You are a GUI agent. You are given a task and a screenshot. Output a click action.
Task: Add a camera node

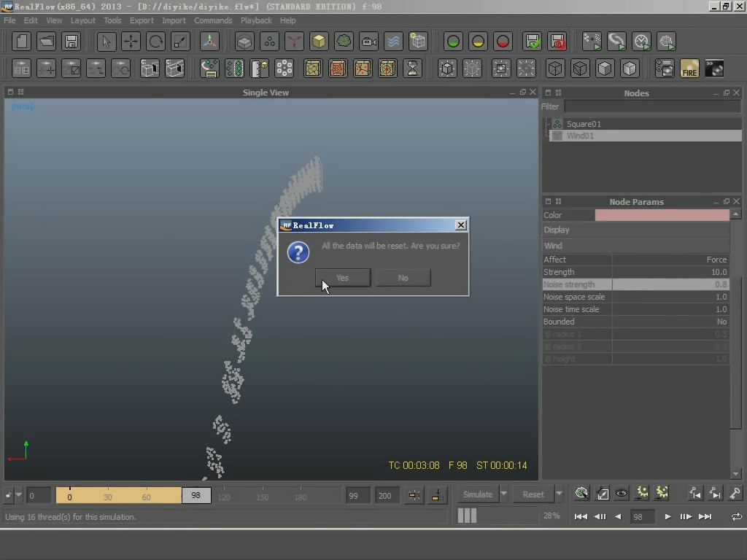click(x=368, y=42)
